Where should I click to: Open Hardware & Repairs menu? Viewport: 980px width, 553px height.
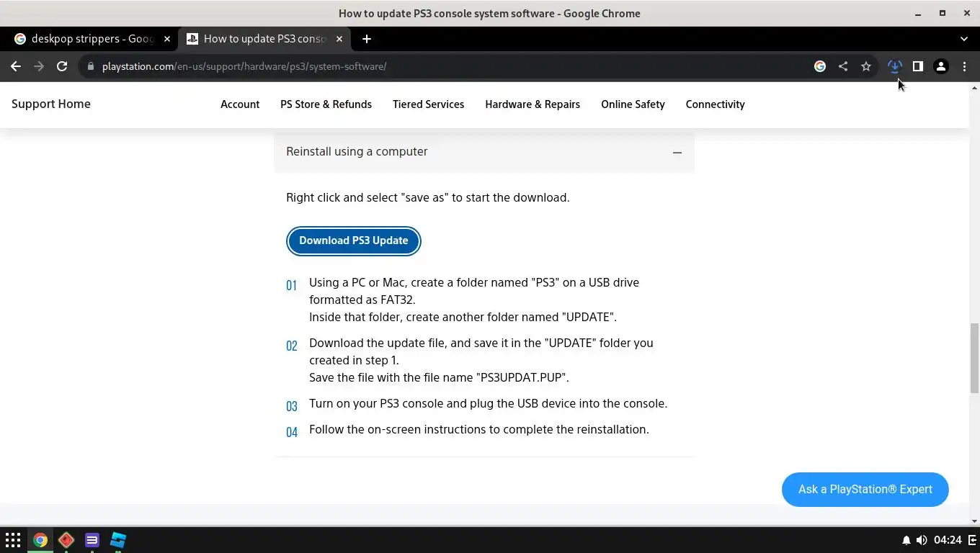tap(533, 104)
